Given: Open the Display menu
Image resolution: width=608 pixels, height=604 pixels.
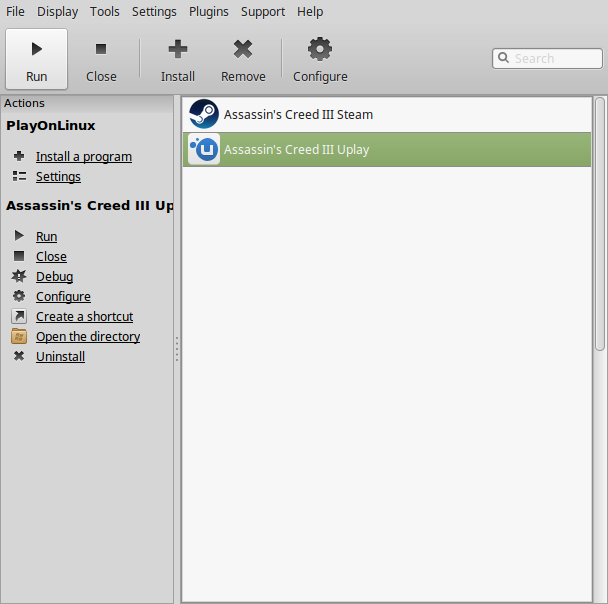Looking at the screenshot, I should pyautogui.click(x=57, y=12).
